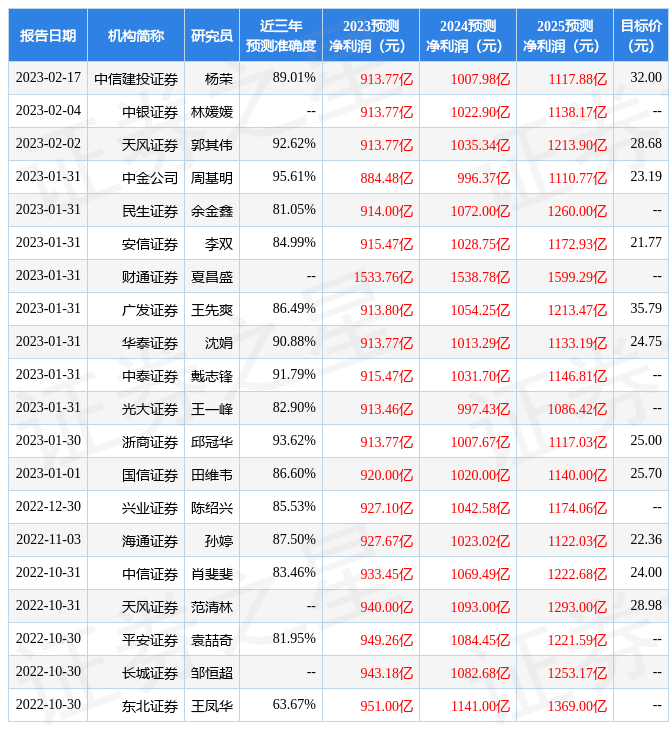The width and height of the screenshot is (669, 730).
Task: Click target price 32.00
Action: tap(646, 78)
